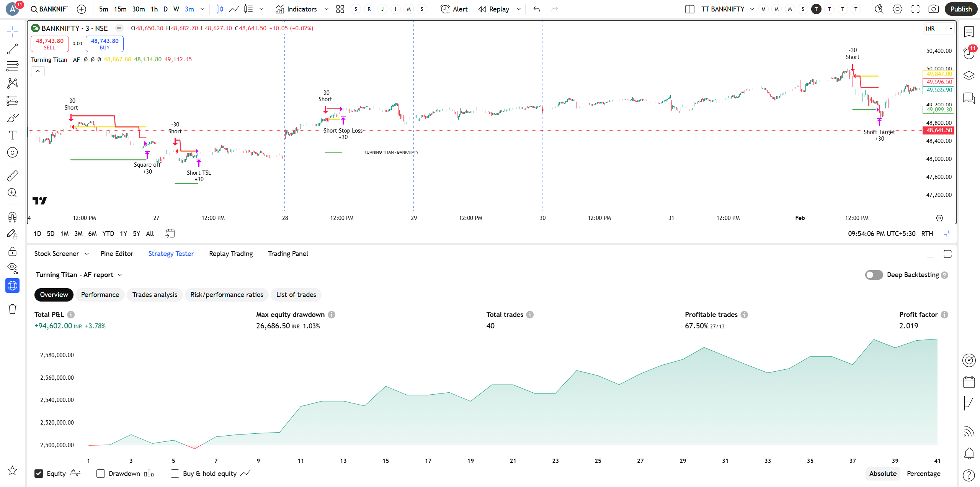
Task: Open the chats panel icon
Action: (x=969, y=98)
